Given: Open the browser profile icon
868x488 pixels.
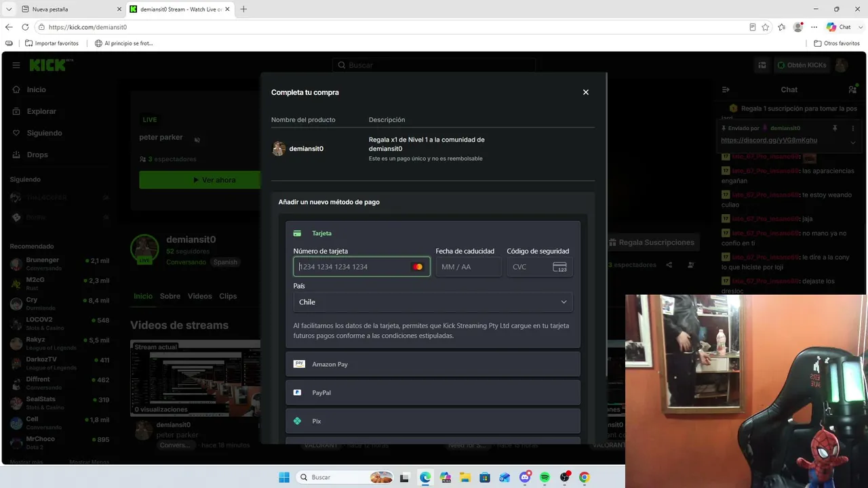Looking at the screenshot, I should pyautogui.click(x=798, y=27).
